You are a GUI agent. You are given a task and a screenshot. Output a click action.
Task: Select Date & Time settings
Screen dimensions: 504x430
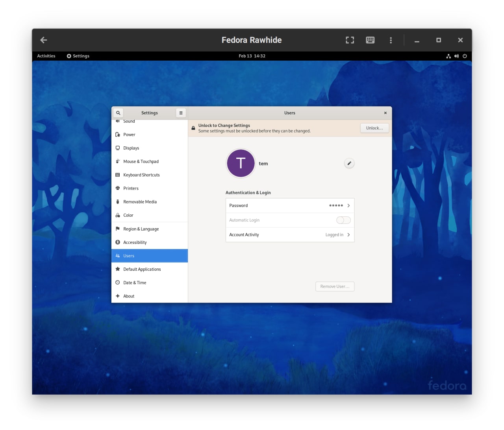point(150,282)
